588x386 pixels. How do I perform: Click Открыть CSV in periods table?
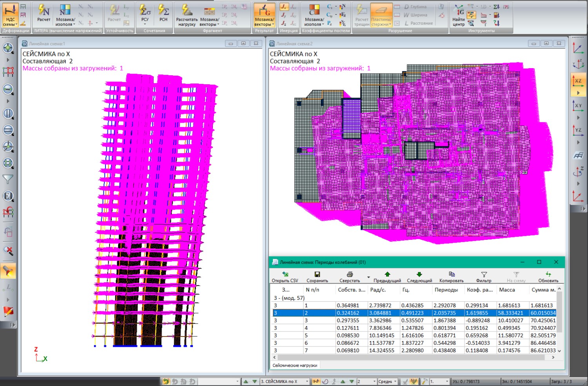pos(285,277)
